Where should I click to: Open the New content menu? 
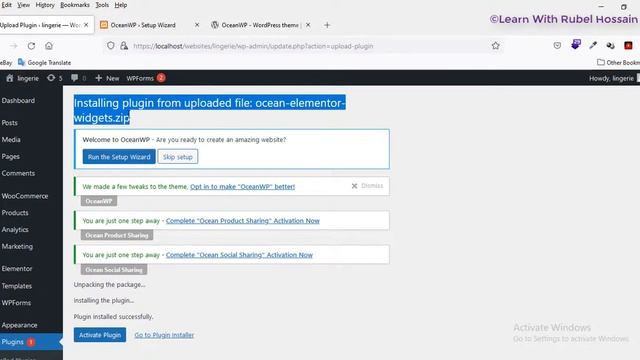(x=107, y=78)
